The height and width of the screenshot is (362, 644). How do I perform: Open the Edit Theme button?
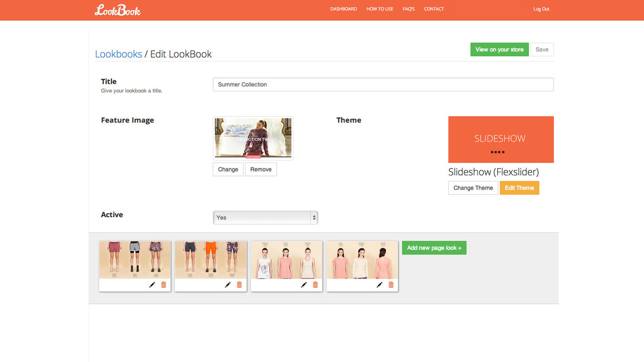pos(519,188)
